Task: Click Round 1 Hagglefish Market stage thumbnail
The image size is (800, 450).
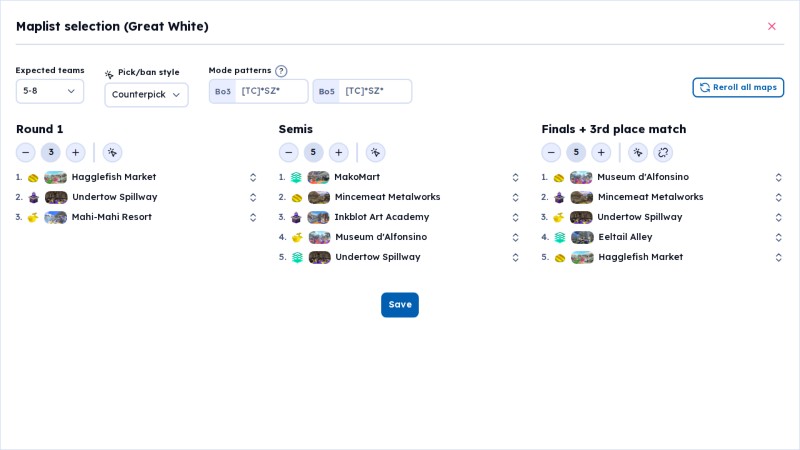Action: coord(56,177)
